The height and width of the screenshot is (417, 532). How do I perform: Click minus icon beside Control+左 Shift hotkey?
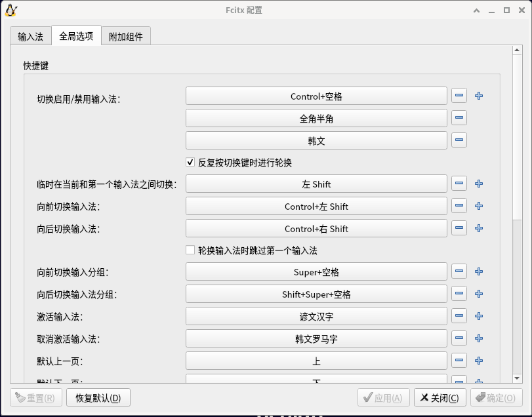tap(459, 206)
